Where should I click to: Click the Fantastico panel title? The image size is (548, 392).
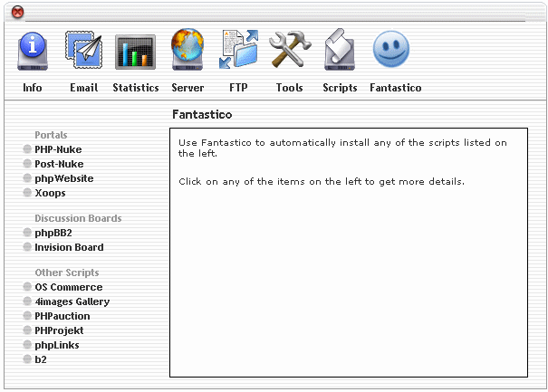coord(202,115)
